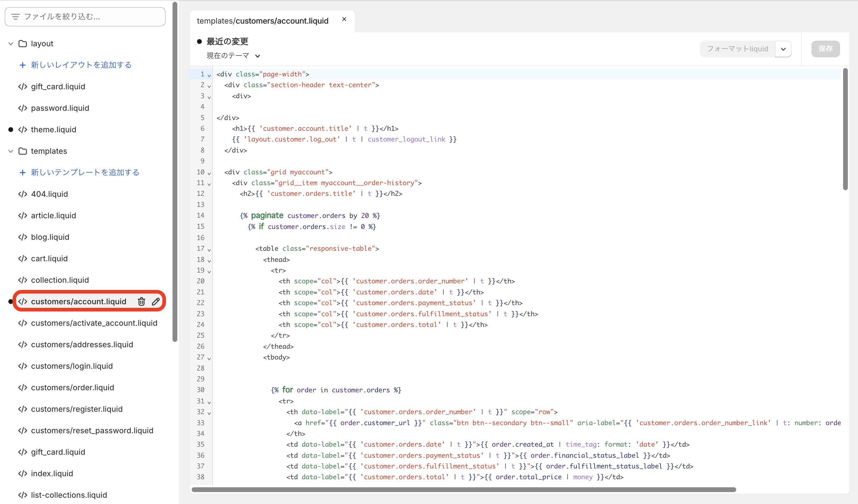Image resolution: width=858 pixels, height=504 pixels.
Task: Open theme.liquid file
Action: click(x=53, y=129)
